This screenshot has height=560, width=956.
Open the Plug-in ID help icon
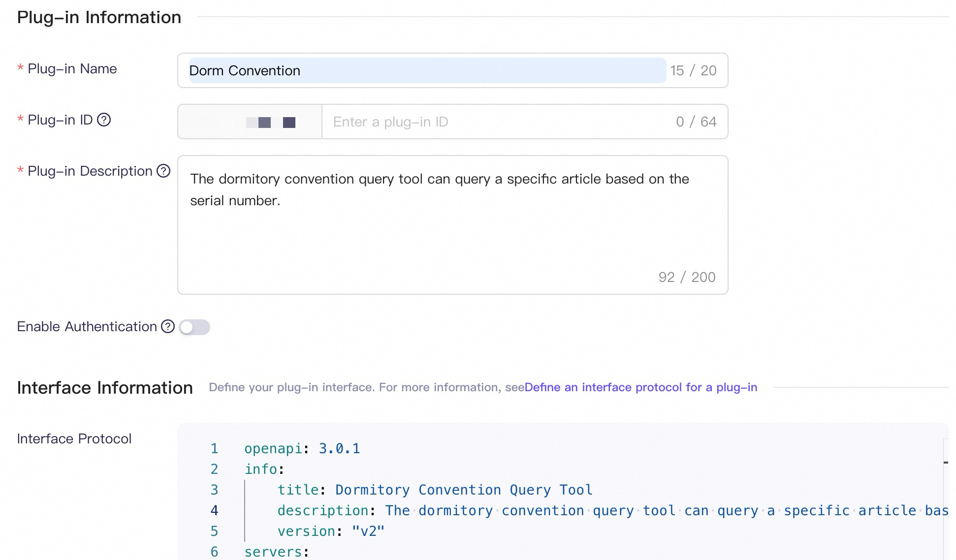click(x=104, y=120)
